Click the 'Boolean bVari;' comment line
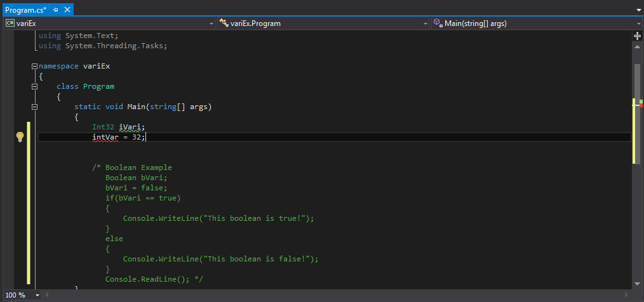 point(137,178)
